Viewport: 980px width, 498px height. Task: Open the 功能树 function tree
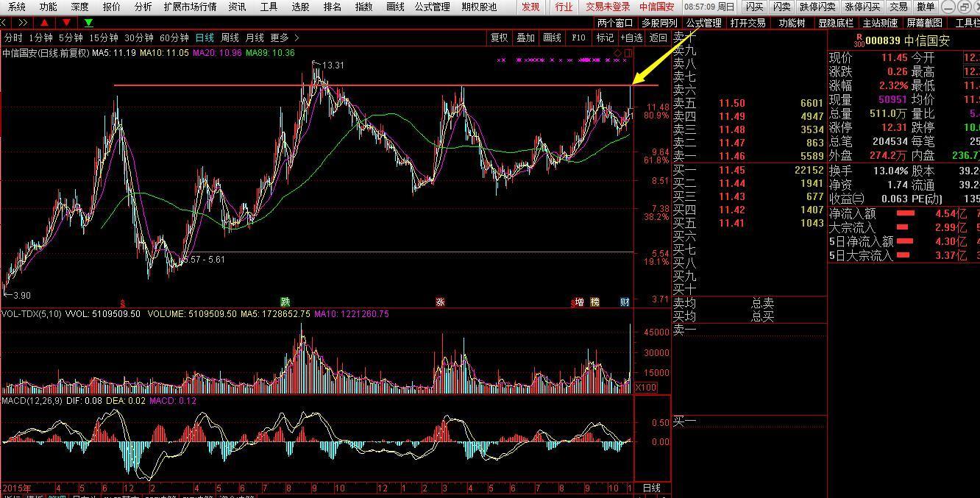pyautogui.click(x=792, y=23)
